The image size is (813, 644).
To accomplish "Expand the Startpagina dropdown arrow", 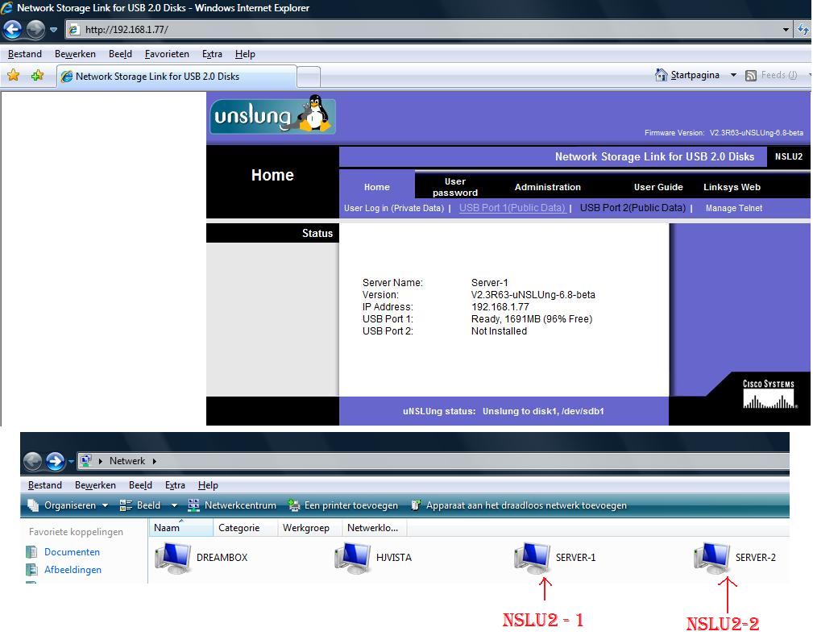I will coord(733,75).
